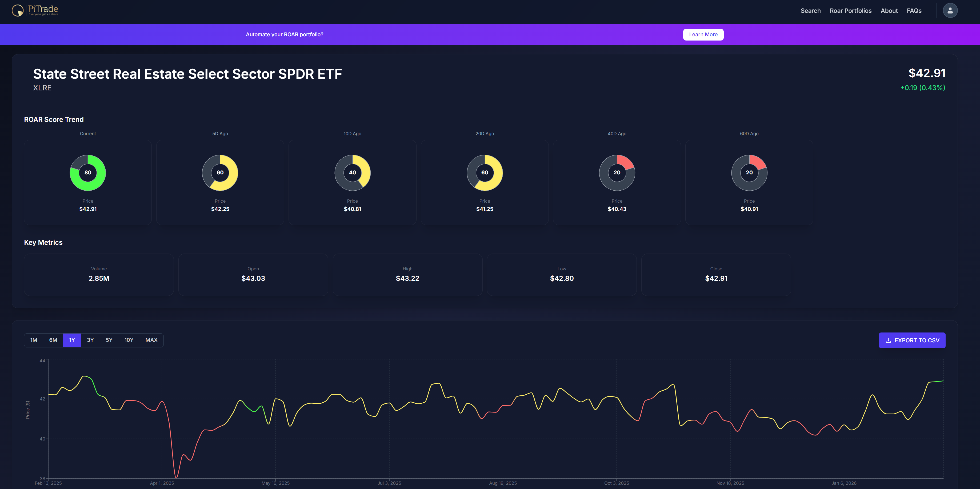The height and width of the screenshot is (489, 980).
Task: Click the Volume 2.85M metric card
Action: click(x=99, y=274)
